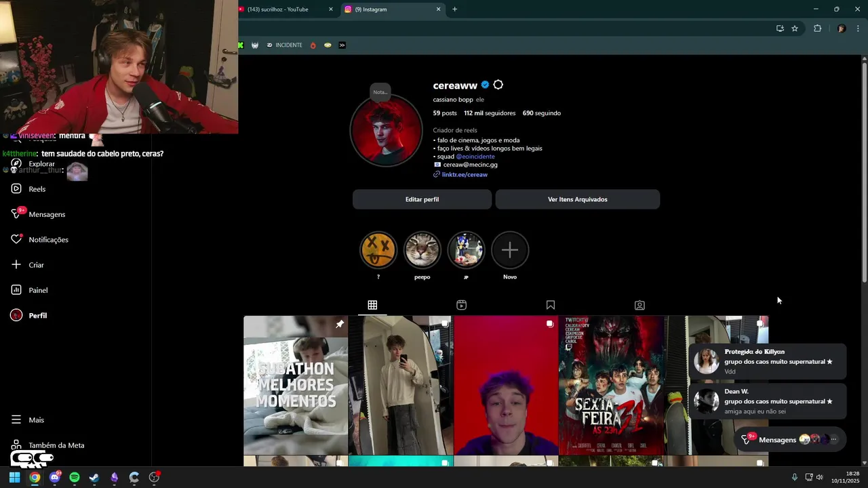Open Reels from the sidebar
This screenshot has width=868, height=488.
(x=28, y=189)
